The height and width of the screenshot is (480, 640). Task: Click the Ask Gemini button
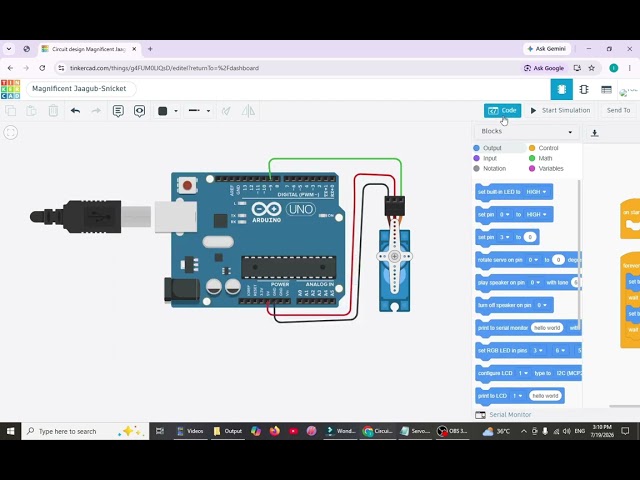pos(547,49)
